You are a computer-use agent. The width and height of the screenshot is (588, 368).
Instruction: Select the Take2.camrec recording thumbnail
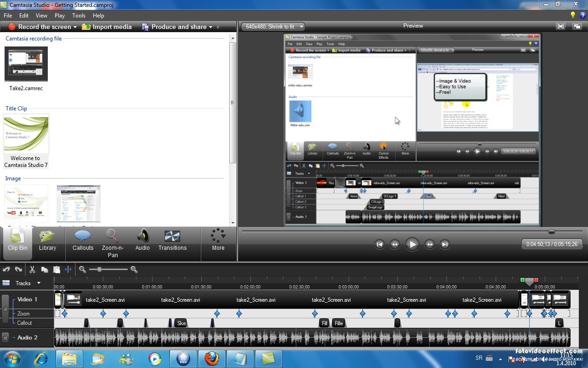point(26,64)
